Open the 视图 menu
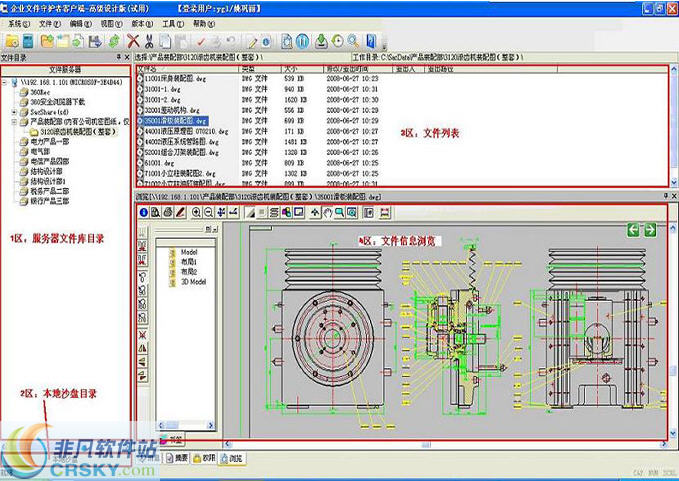This screenshot has width=679, height=481. tap(111, 24)
